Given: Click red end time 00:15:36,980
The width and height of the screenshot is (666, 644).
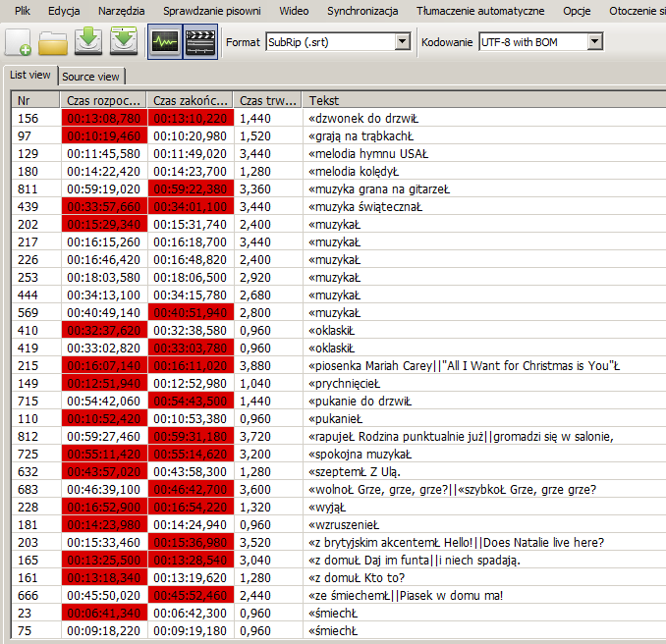Looking at the screenshot, I should tap(191, 543).
